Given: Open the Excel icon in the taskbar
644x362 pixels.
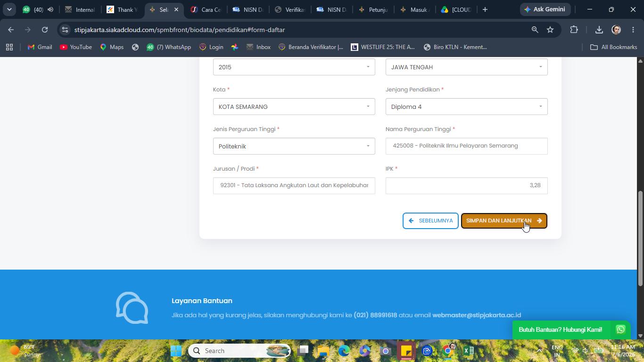Looking at the screenshot, I should [468, 351].
